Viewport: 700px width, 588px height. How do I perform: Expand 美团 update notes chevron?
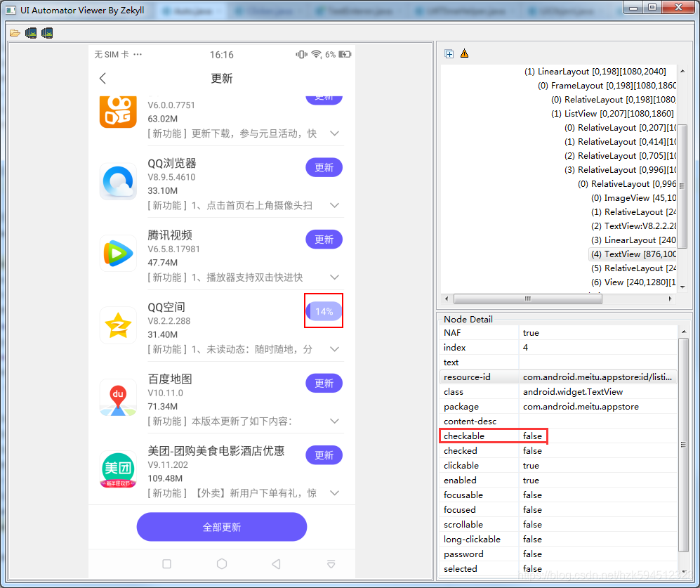[335, 493]
